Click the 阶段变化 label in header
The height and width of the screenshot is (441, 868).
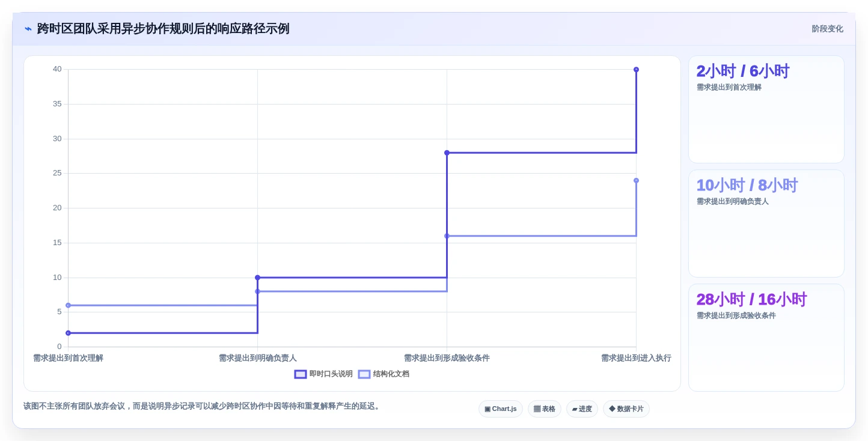[x=827, y=29]
